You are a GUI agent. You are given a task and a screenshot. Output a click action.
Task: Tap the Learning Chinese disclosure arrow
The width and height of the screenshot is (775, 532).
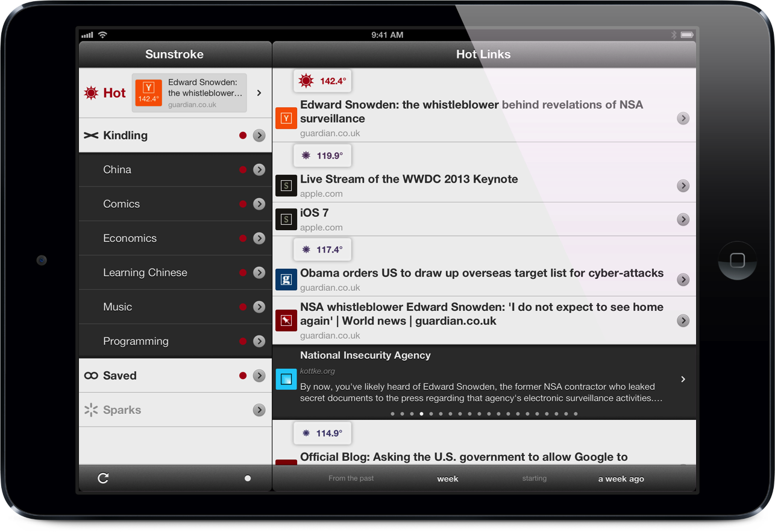click(259, 273)
